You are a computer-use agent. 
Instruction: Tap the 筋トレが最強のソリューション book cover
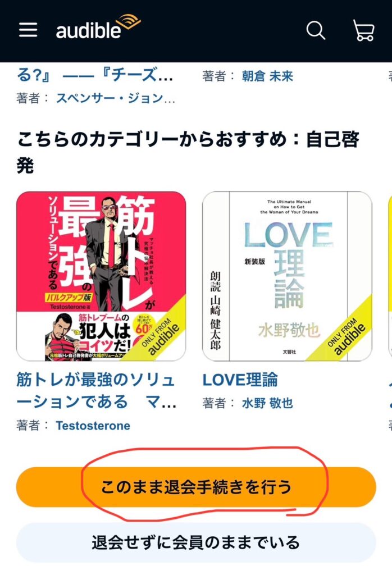point(101,276)
